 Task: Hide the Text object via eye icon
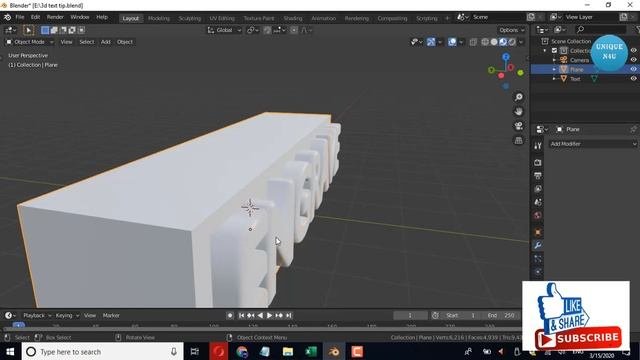click(633, 79)
